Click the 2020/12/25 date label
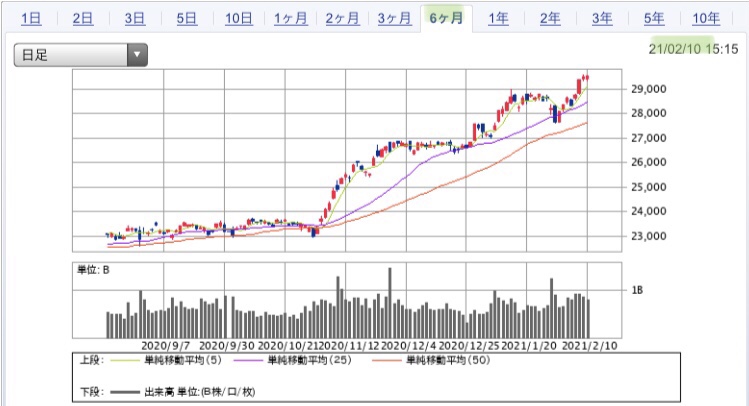 click(469, 346)
